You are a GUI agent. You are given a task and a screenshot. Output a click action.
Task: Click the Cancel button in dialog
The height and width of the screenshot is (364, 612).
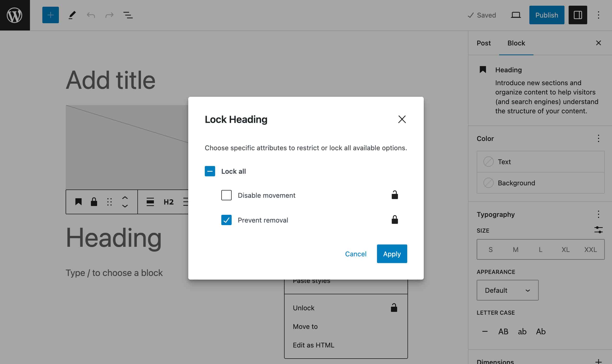(x=355, y=254)
